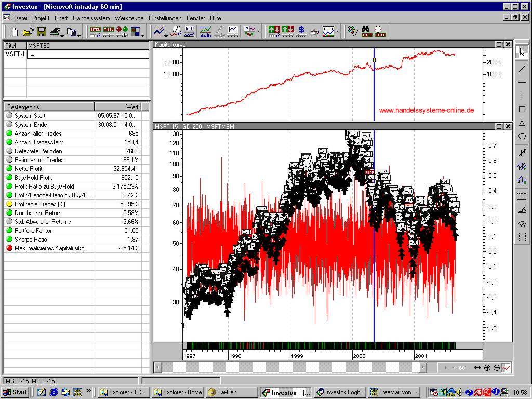Click the Wert column header
The height and width of the screenshot is (399, 532).
118,107
